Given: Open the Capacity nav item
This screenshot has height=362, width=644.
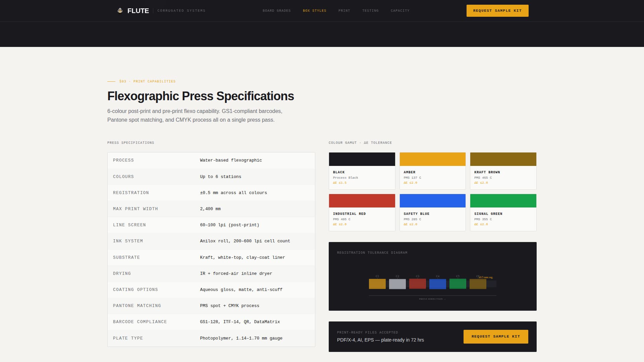Looking at the screenshot, I should pos(400,11).
